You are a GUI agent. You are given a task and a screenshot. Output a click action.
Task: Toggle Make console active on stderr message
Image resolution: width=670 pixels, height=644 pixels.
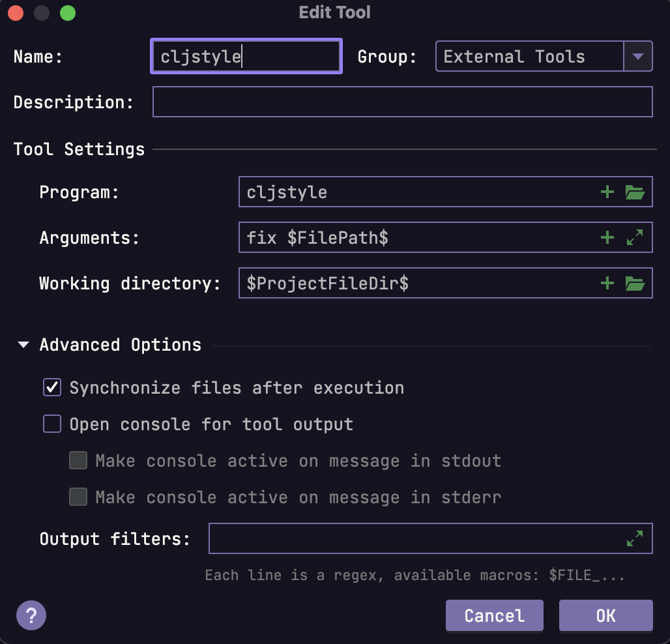tap(78, 497)
